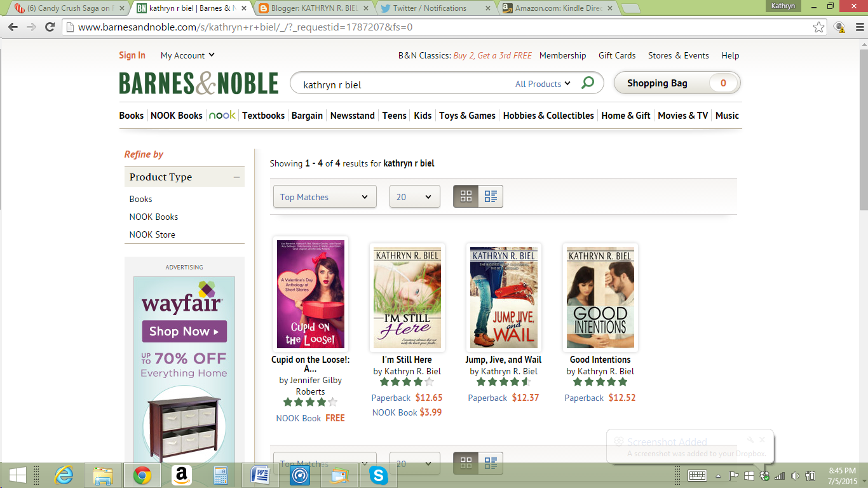Reload the page
This screenshot has width=868, height=488.
point(50,27)
